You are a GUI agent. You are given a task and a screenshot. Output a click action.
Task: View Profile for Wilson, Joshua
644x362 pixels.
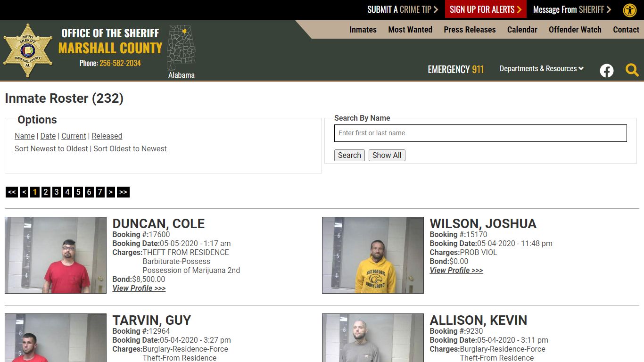coord(456,270)
